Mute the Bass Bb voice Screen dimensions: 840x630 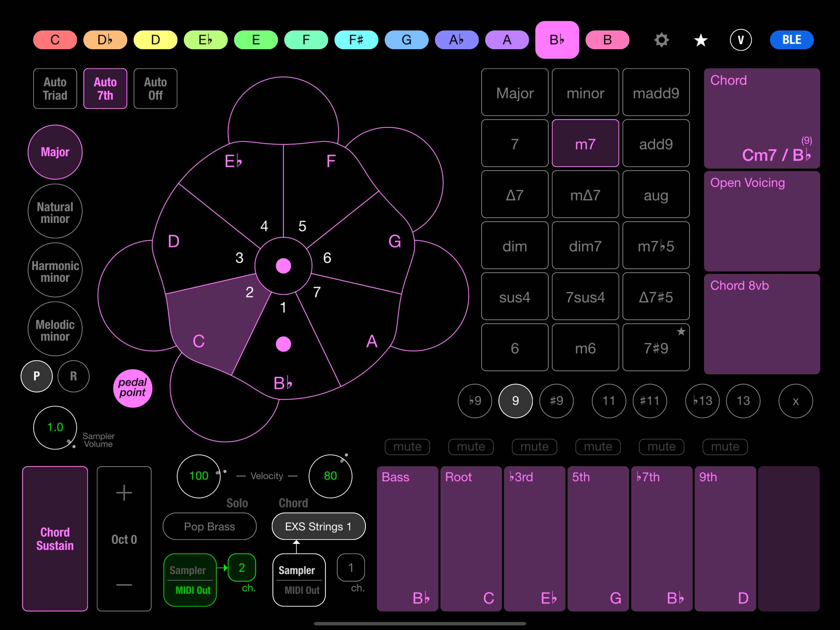point(407,447)
